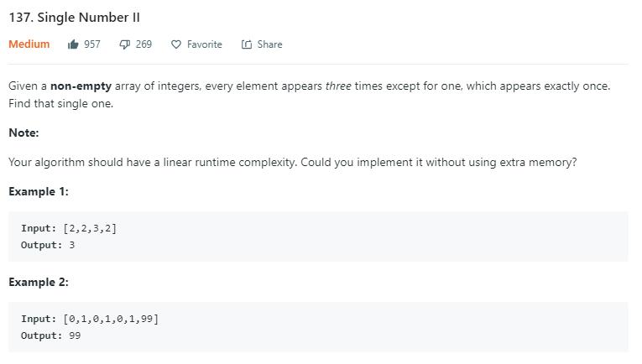Image resolution: width=642 pixels, height=364 pixels.
Task: Click the Input [2,2,3,2] line
Action: (69, 228)
